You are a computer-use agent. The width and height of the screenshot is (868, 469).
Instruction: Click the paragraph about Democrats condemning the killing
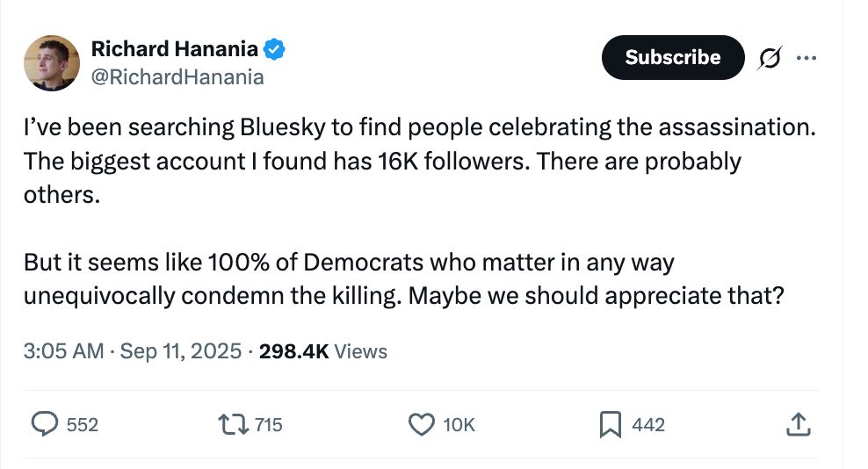click(x=402, y=279)
